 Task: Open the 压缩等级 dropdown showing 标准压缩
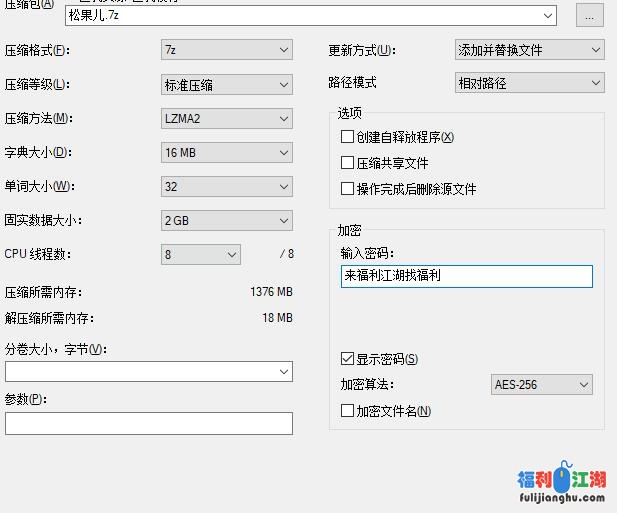[x=284, y=85]
